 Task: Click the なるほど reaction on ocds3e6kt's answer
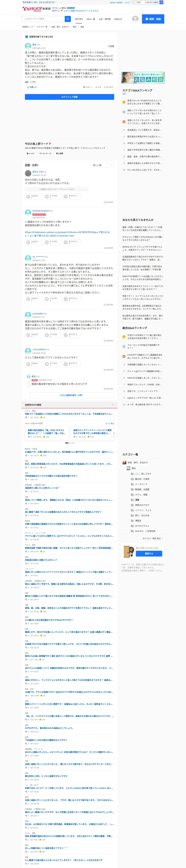[34, 335]
